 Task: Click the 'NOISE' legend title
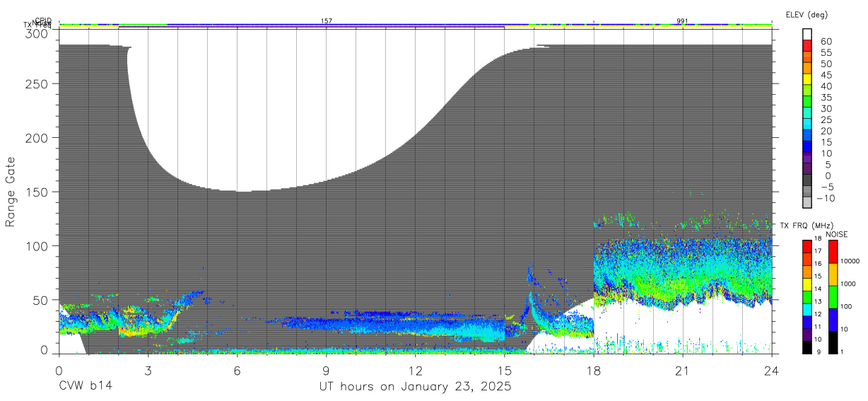838,234
